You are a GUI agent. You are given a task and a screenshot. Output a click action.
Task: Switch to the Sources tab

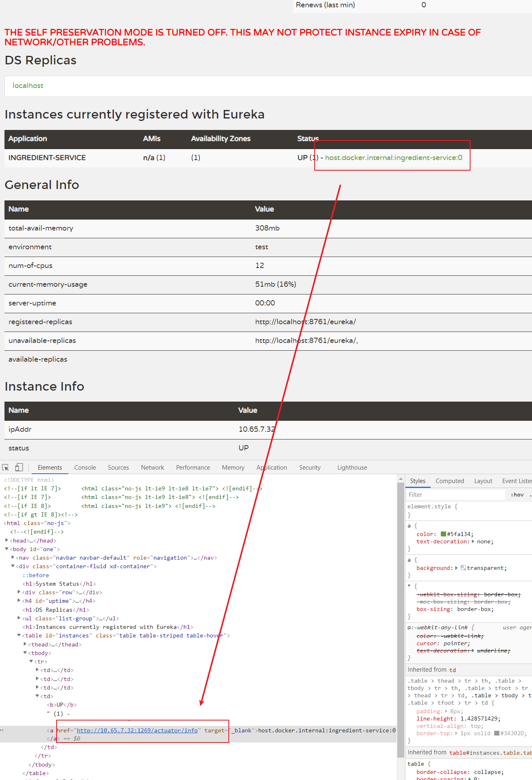pyautogui.click(x=118, y=468)
